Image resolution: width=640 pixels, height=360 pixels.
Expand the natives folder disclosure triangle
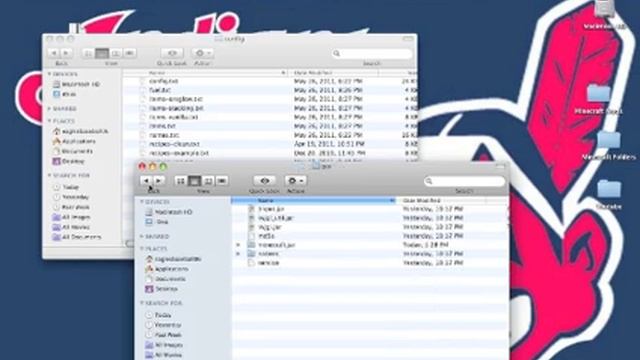(x=238, y=254)
